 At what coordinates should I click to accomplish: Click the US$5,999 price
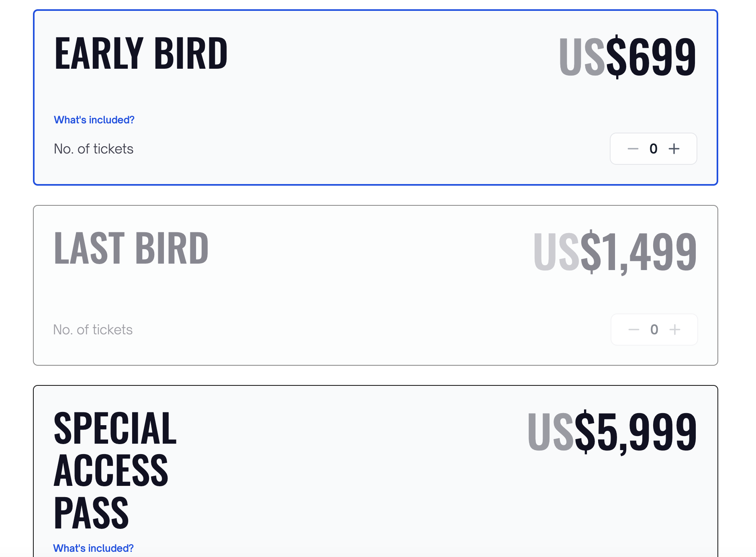(612, 432)
